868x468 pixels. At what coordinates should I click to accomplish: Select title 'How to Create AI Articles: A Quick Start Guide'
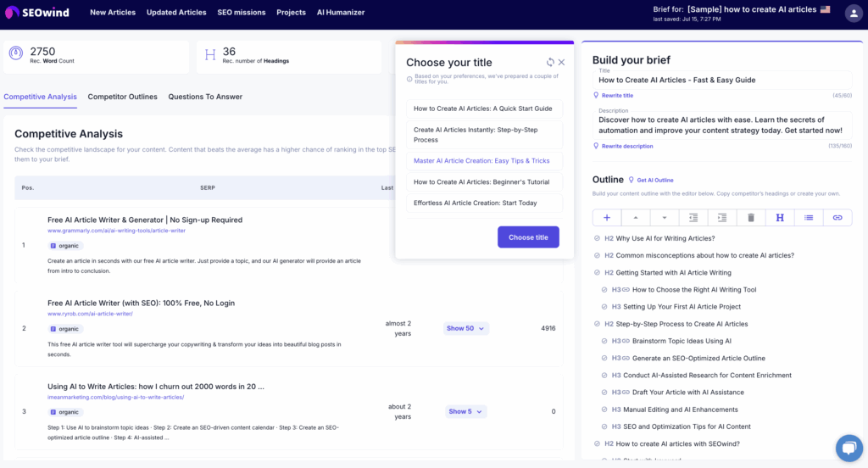[484, 109]
